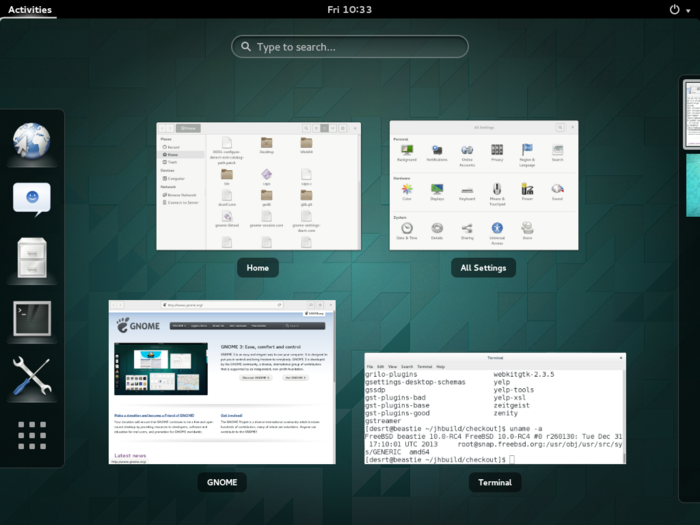Activate the Terminal window preview

click(x=495, y=408)
